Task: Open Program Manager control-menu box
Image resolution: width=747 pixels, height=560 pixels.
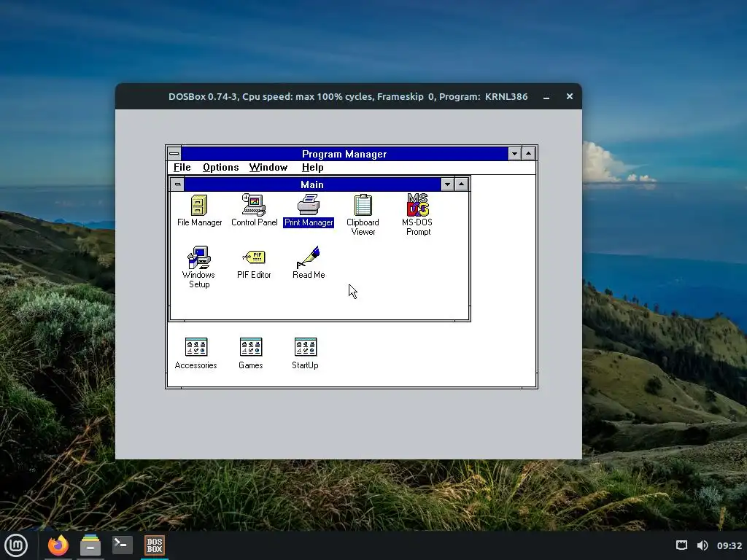Action: [174, 154]
